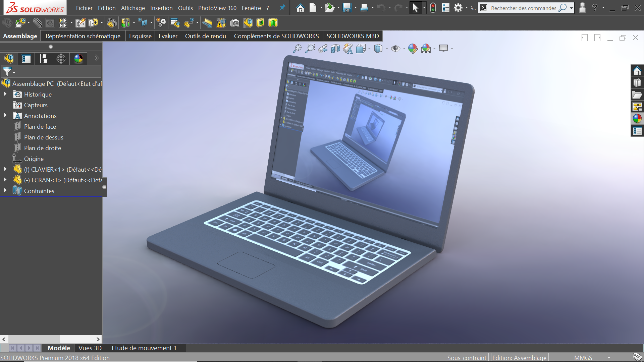644x362 pixels.
Task: Insert a Bill of Materials table
Action: tap(175, 23)
